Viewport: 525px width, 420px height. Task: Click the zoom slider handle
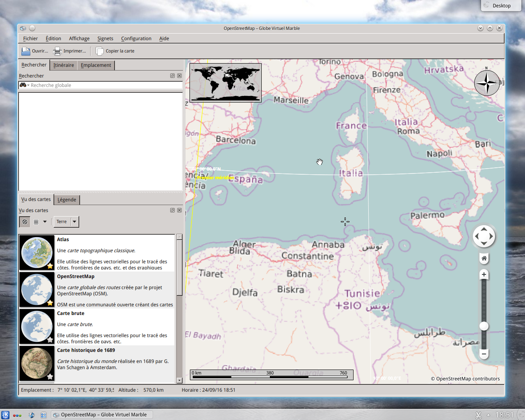tap(484, 326)
